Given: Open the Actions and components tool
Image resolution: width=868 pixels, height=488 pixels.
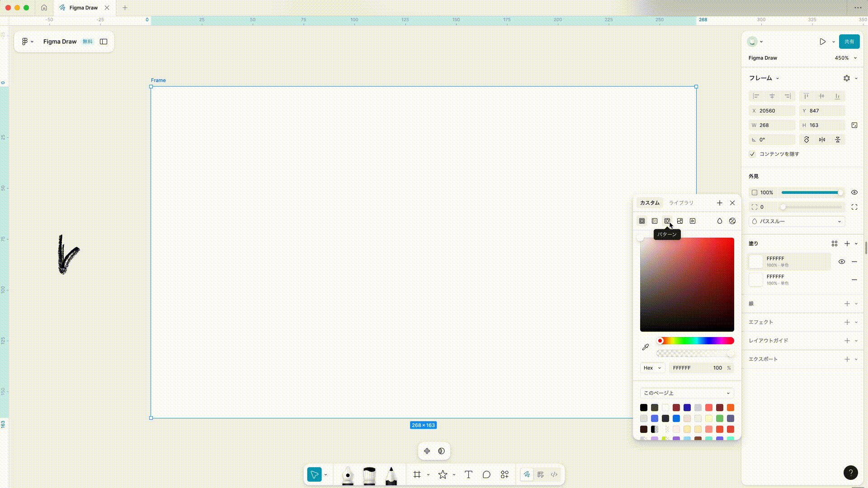Looking at the screenshot, I should (x=505, y=474).
